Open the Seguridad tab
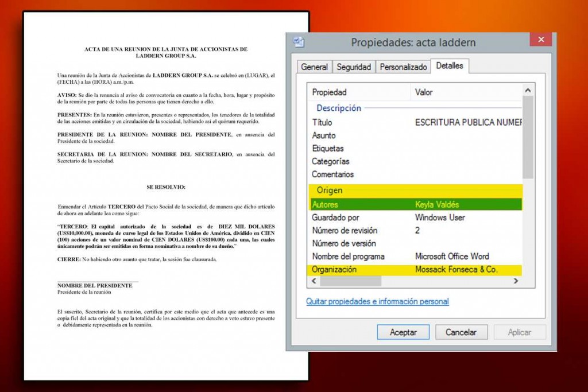Viewport: 588px width, 392px height. (x=354, y=67)
